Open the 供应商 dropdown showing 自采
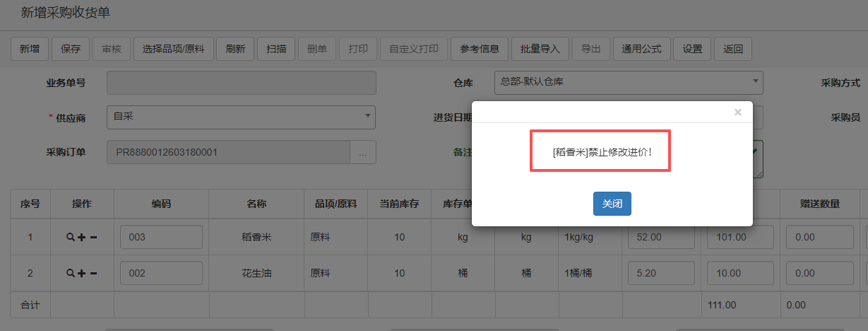 click(241, 117)
